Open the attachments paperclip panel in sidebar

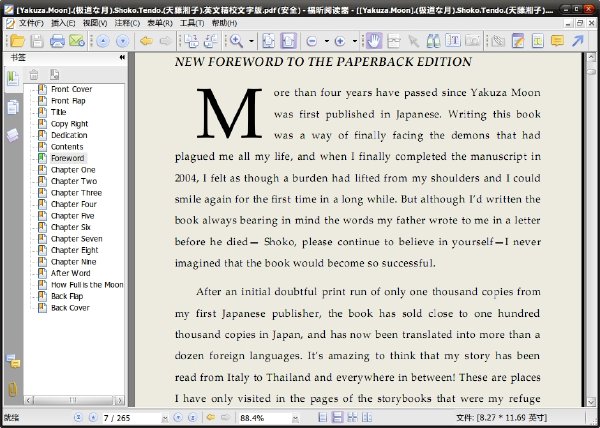tap(13, 389)
